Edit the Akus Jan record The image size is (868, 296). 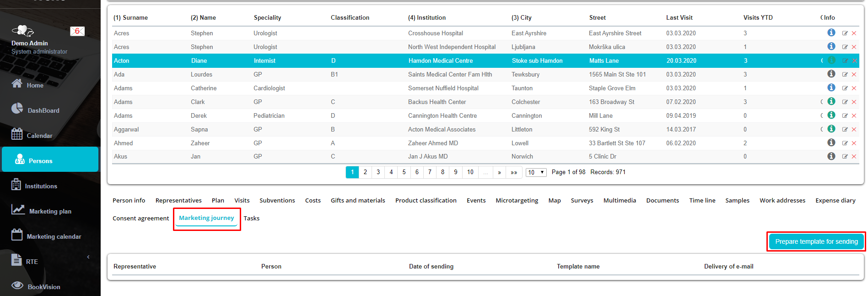pos(845,157)
